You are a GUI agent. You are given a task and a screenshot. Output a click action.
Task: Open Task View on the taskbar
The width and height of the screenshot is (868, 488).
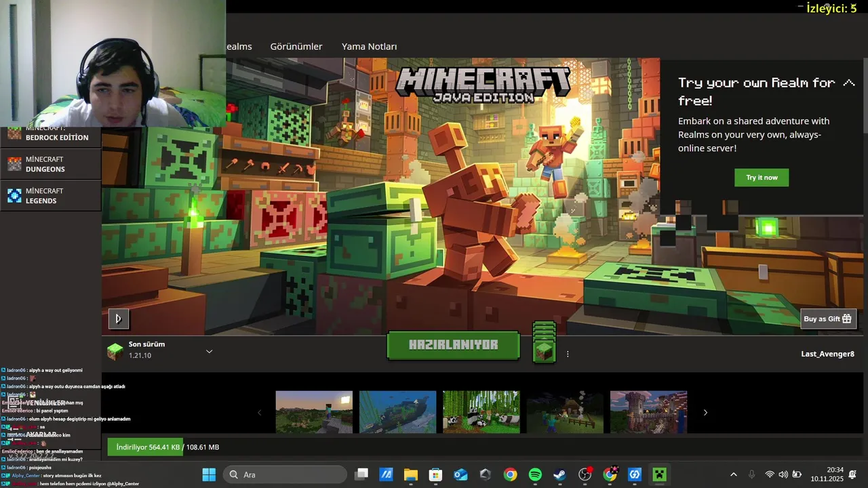(x=361, y=474)
